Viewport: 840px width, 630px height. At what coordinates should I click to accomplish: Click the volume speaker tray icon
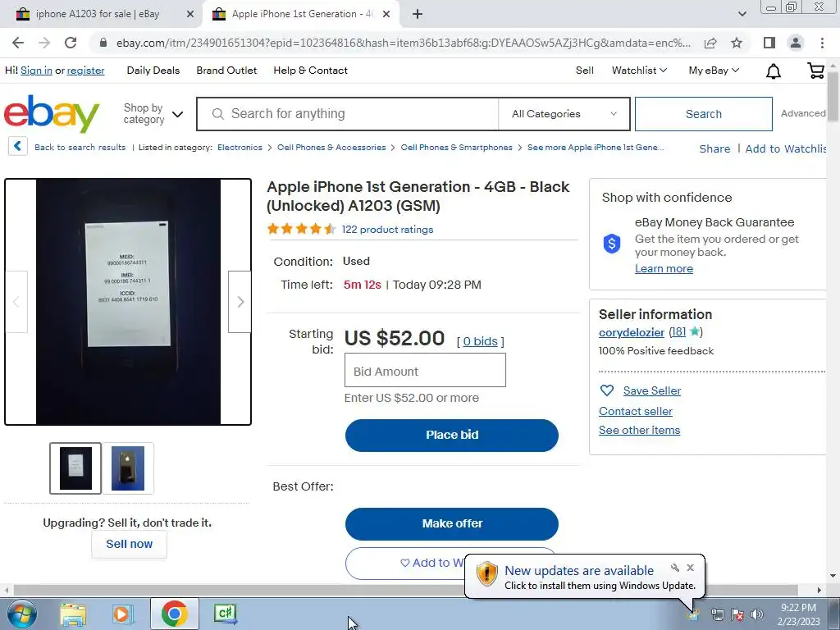tap(757, 614)
